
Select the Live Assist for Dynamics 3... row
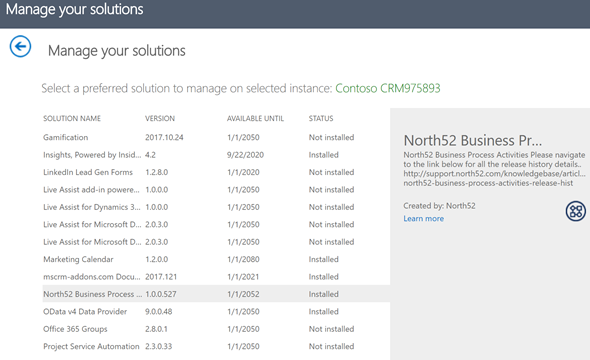pos(216,207)
